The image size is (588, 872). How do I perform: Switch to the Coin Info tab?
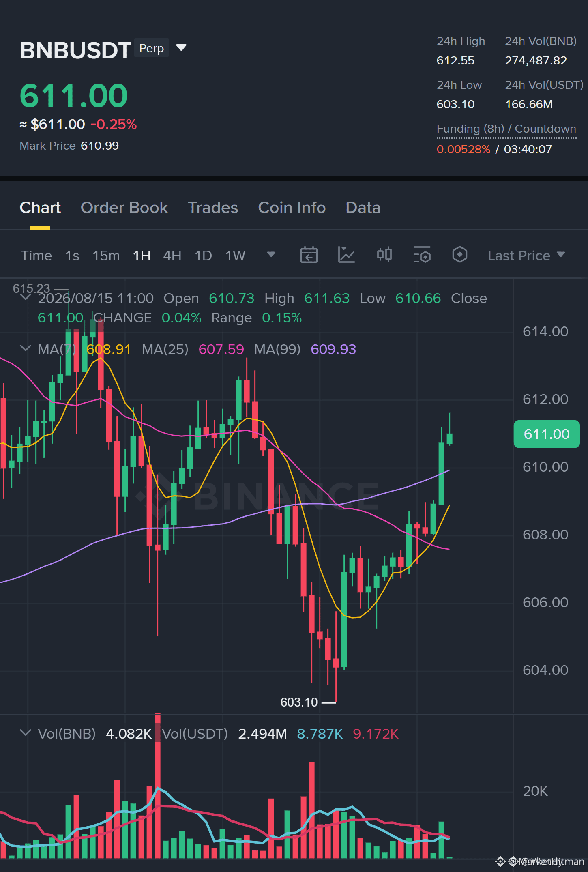(x=292, y=208)
